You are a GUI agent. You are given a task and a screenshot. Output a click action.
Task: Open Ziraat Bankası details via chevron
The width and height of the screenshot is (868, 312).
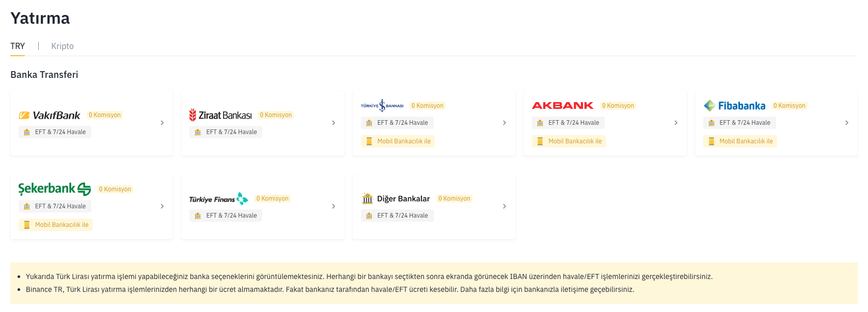(x=333, y=123)
